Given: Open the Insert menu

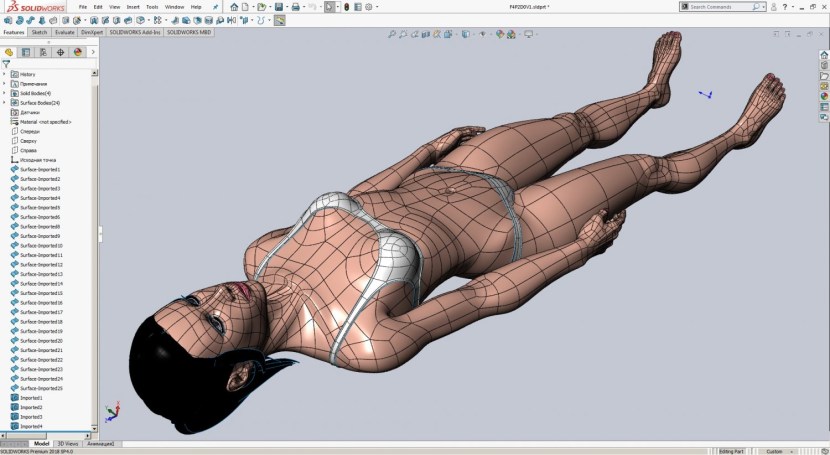Looking at the screenshot, I should pos(132,7).
